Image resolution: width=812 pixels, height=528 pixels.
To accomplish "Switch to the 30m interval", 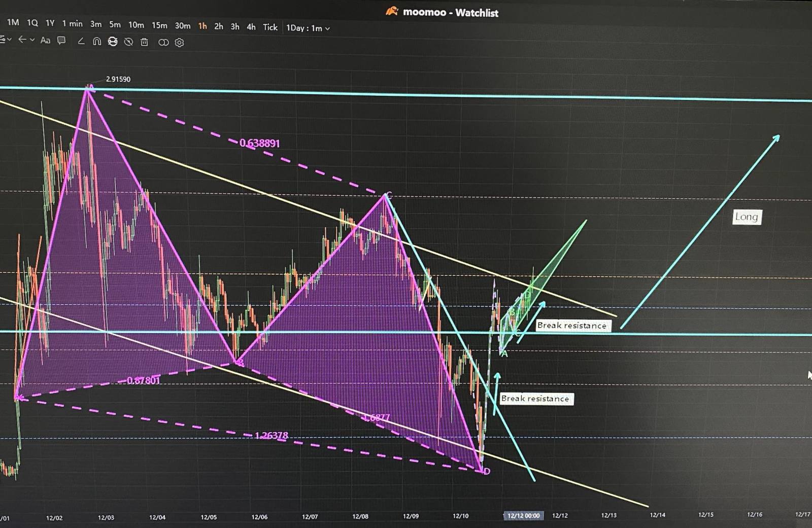I will [x=183, y=26].
